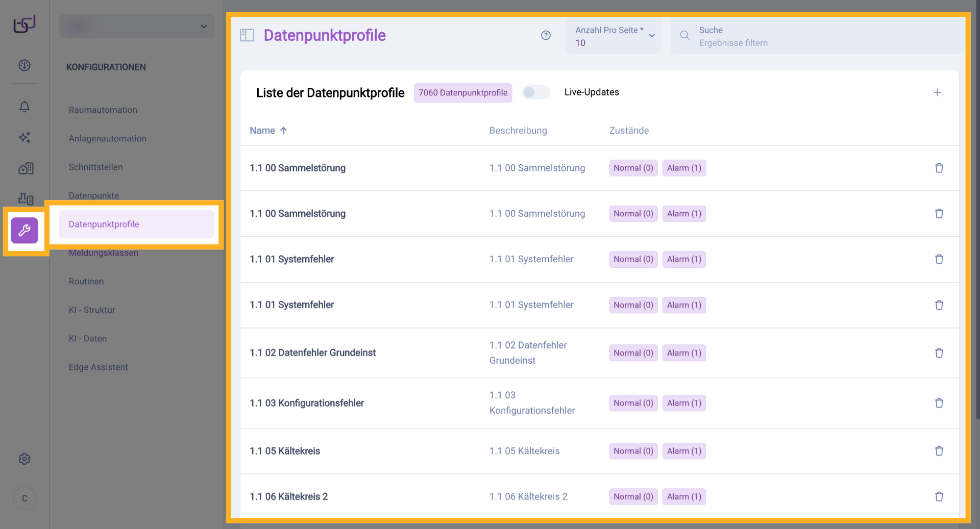Viewport: 980px width, 529px height.
Task: Open the help question mark icon
Action: tap(546, 35)
